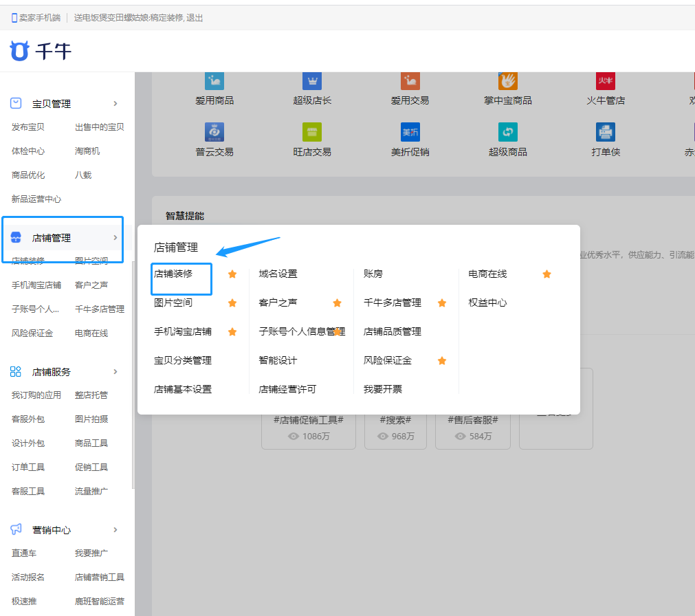Open the 超级店长 app icon
The image size is (695, 616).
point(312,80)
